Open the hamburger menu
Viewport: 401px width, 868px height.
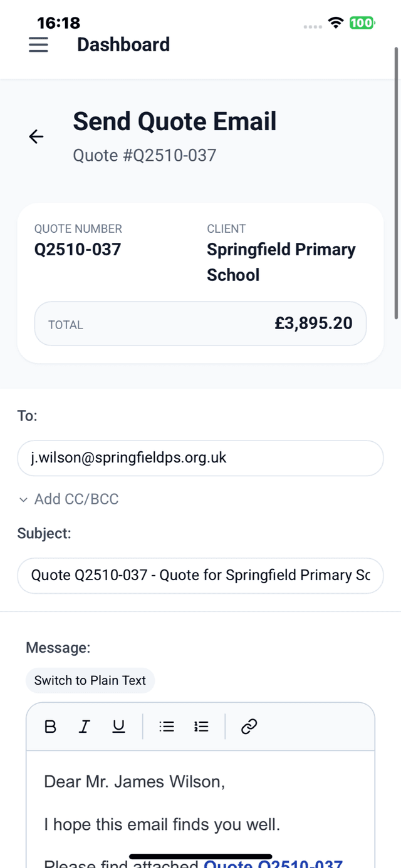[x=38, y=44]
